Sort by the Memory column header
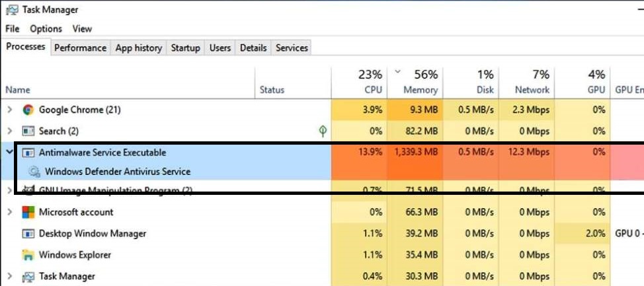Viewport: 644px width, 286px height. (415, 83)
